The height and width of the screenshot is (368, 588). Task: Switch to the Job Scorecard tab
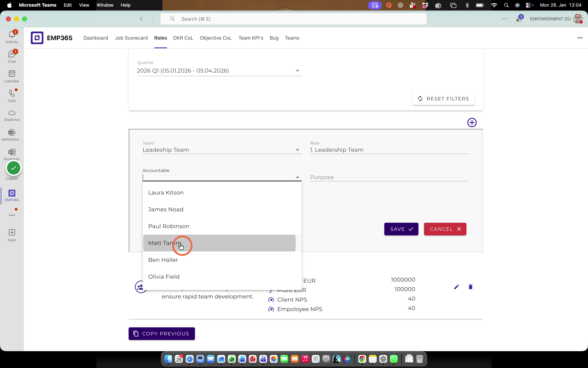131,38
